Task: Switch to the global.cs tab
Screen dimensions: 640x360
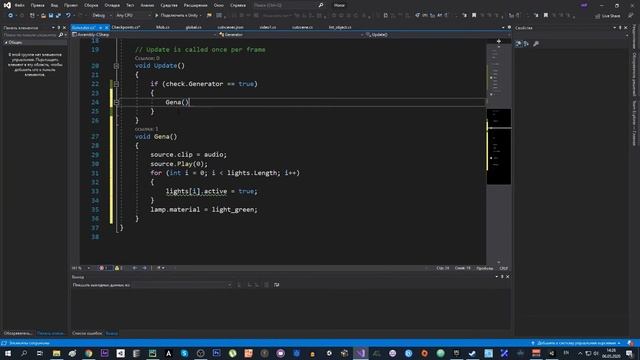Action: click(x=193, y=27)
